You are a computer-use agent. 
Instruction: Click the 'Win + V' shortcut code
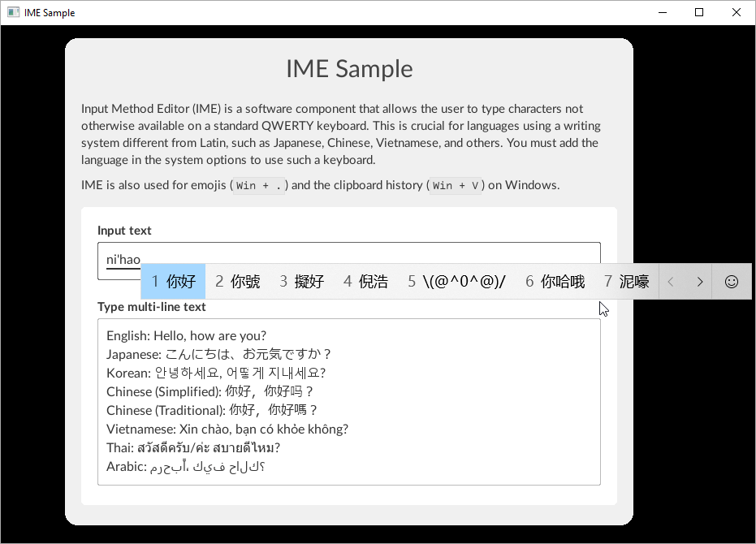pos(456,186)
